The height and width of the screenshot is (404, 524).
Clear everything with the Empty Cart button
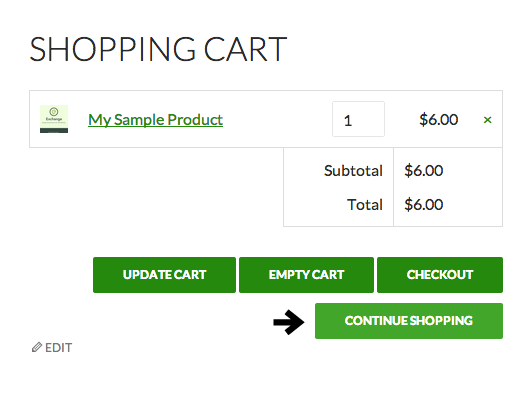coord(306,275)
